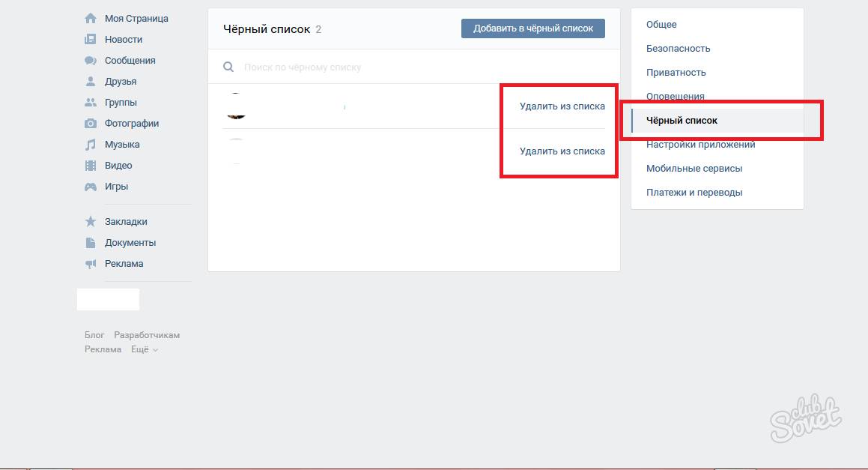
Task: Open the Безопасность settings tab
Action: pyautogui.click(x=678, y=49)
